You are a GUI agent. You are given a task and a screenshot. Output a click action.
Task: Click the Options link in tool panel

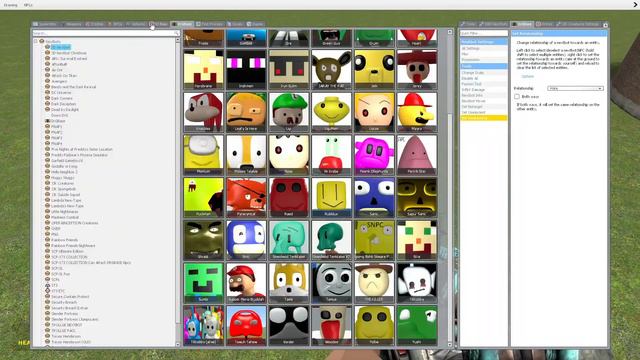(x=527, y=76)
